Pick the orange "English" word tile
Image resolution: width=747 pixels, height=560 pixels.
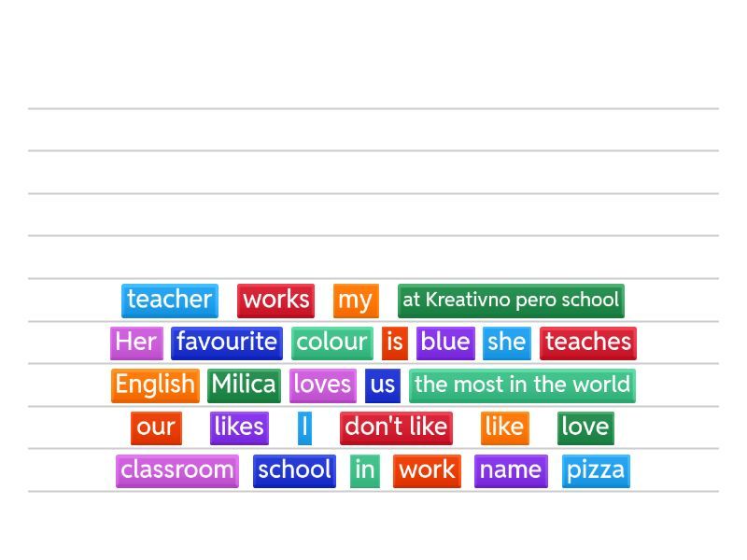pos(155,385)
